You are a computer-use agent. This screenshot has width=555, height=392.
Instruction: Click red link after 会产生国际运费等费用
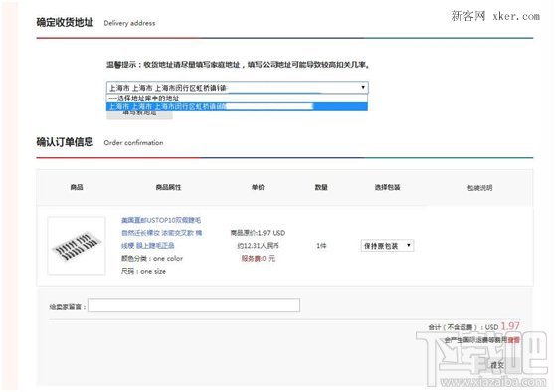click(x=514, y=340)
